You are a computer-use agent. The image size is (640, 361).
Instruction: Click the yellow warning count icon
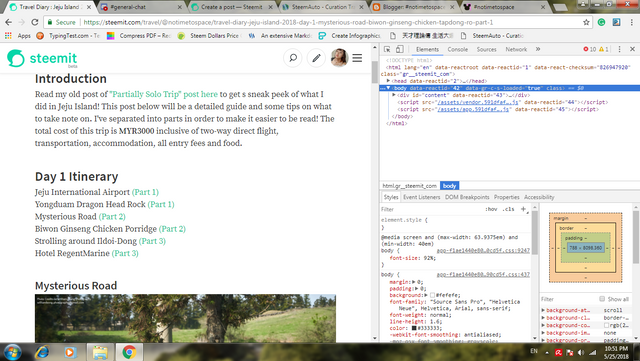pos(601,49)
